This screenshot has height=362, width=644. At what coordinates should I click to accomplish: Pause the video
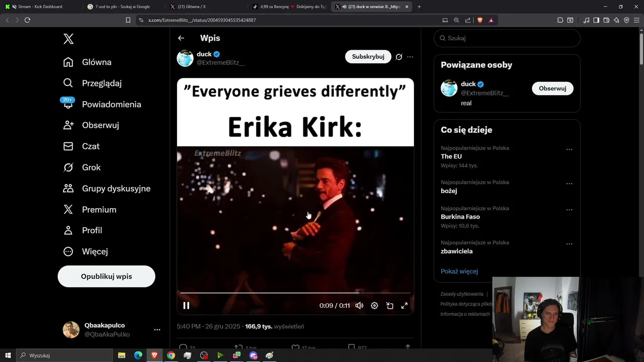[x=186, y=306]
